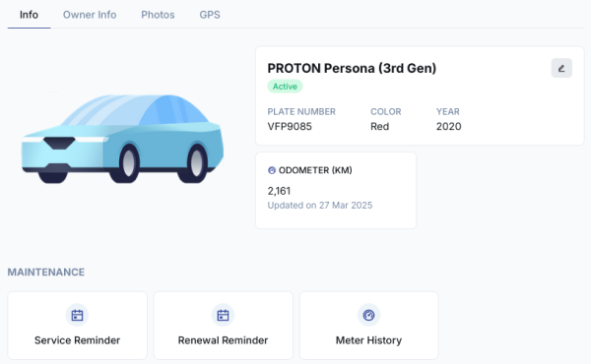Click the edit pencil icon on the vehicle card

click(561, 68)
